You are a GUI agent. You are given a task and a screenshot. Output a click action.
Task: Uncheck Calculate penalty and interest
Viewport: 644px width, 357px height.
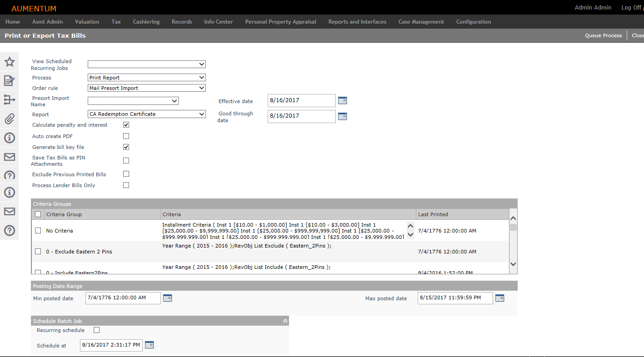pyautogui.click(x=126, y=125)
